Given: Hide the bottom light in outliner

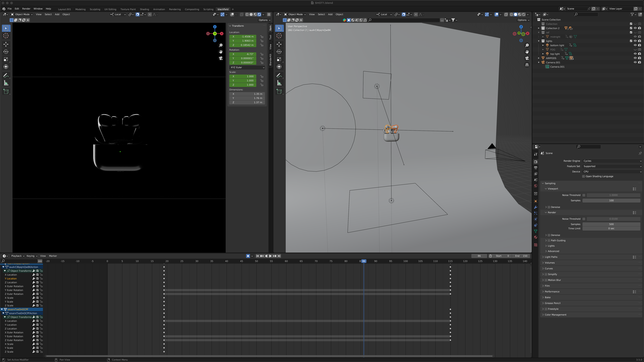Looking at the screenshot, I should [x=635, y=45].
